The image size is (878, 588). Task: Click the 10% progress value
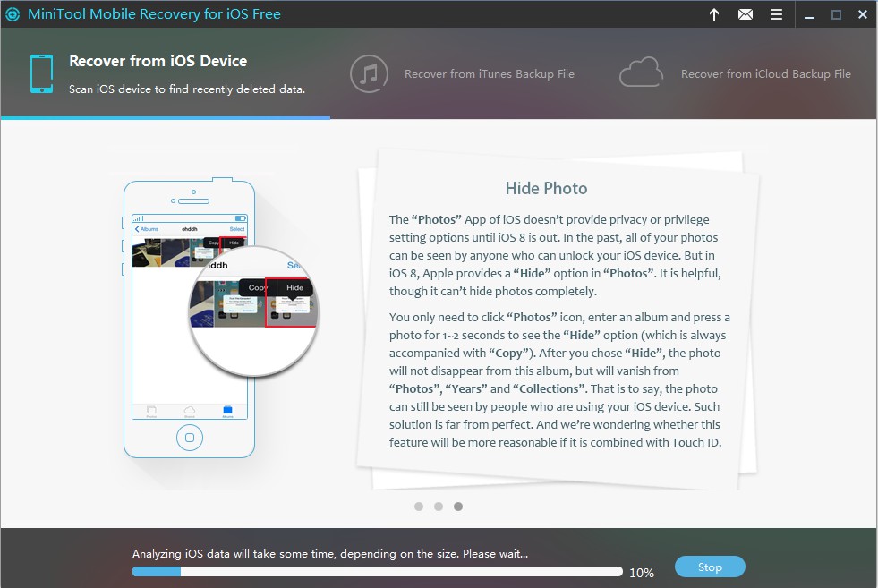(642, 572)
